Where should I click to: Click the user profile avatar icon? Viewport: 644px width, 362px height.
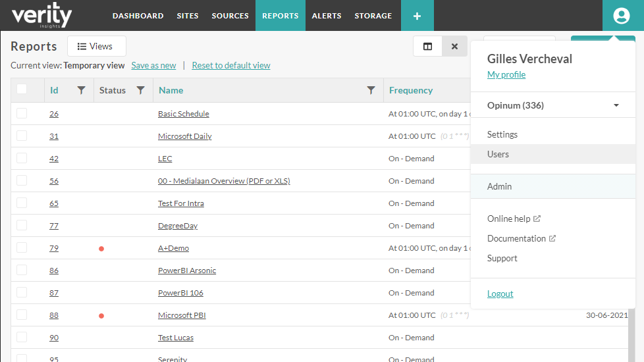(621, 16)
